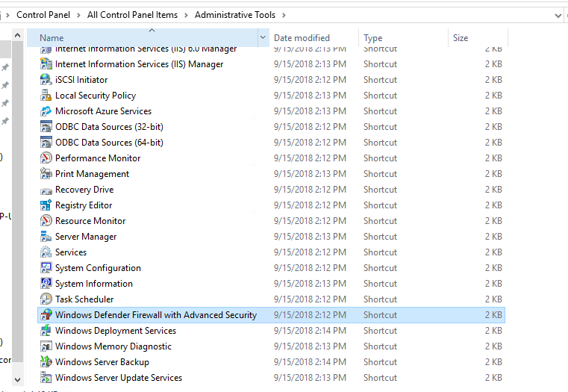The height and width of the screenshot is (392, 568).
Task: Select the Services file name
Action: click(x=71, y=252)
